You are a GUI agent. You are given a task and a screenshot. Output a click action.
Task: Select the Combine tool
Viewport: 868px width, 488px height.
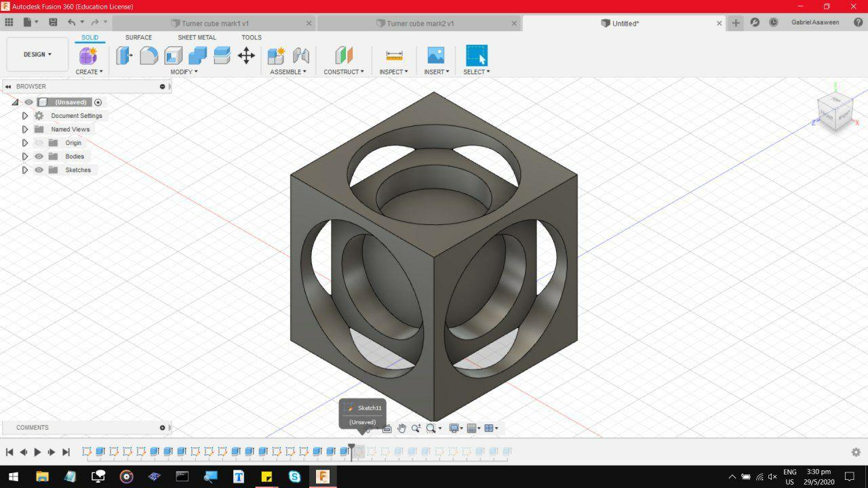click(197, 56)
